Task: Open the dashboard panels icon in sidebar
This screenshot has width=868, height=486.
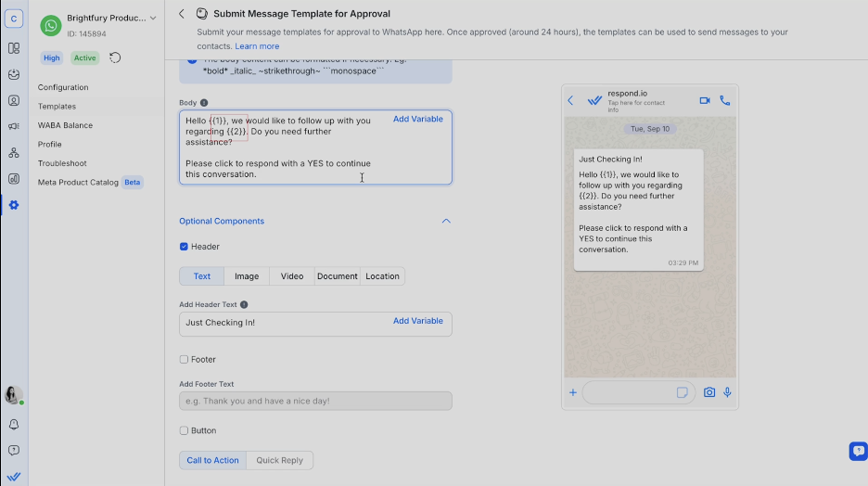Action: (x=14, y=48)
